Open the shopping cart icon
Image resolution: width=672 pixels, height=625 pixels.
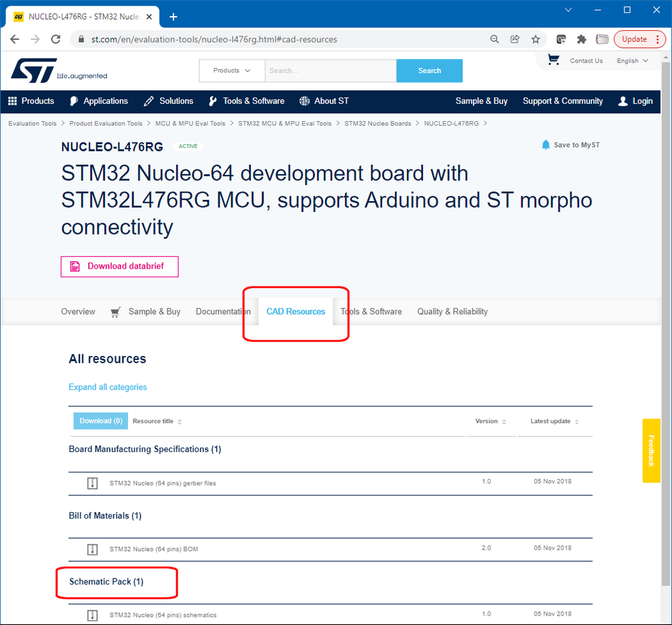click(x=554, y=60)
